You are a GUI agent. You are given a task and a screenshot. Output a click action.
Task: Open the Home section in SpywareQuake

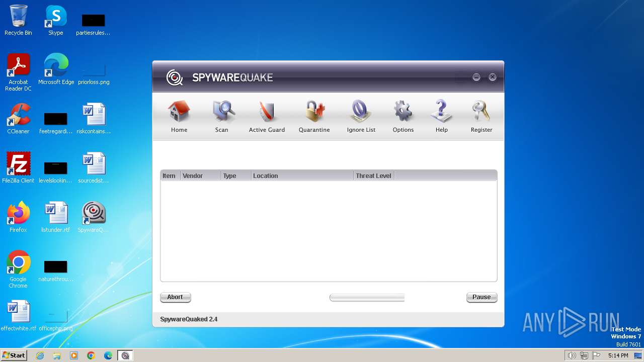pyautogui.click(x=179, y=116)
